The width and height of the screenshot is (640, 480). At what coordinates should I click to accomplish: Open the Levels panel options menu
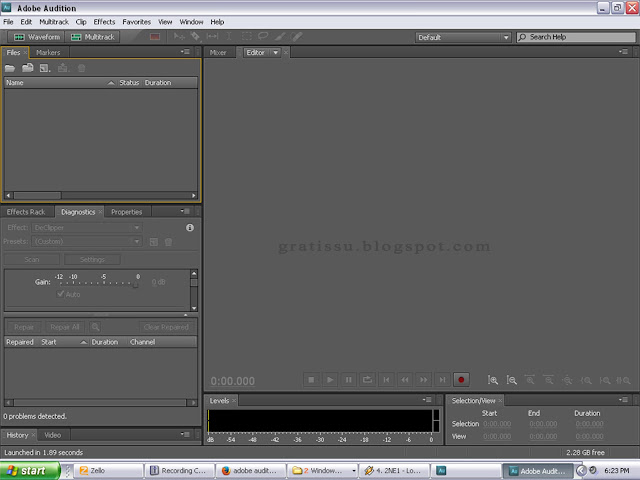point(427,400)
